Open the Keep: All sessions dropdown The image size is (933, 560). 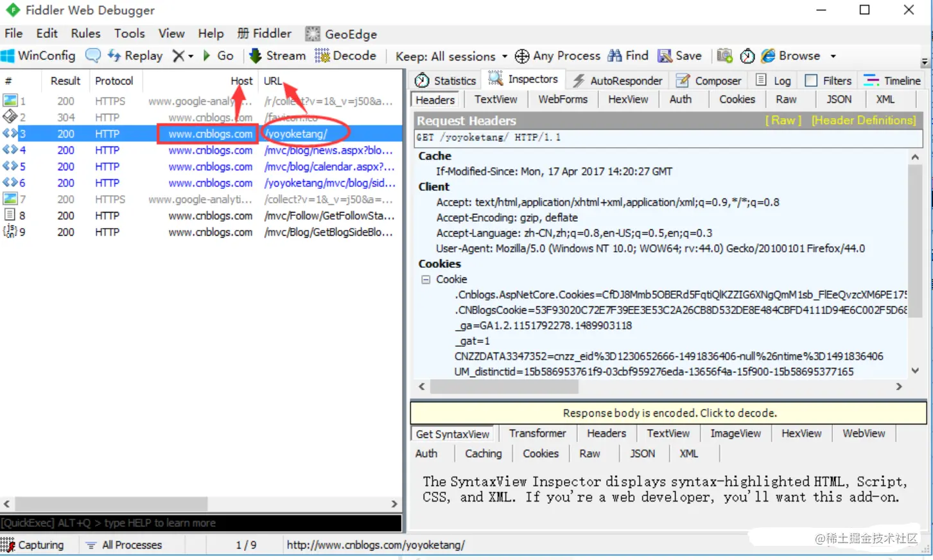[x=451, y=57]
